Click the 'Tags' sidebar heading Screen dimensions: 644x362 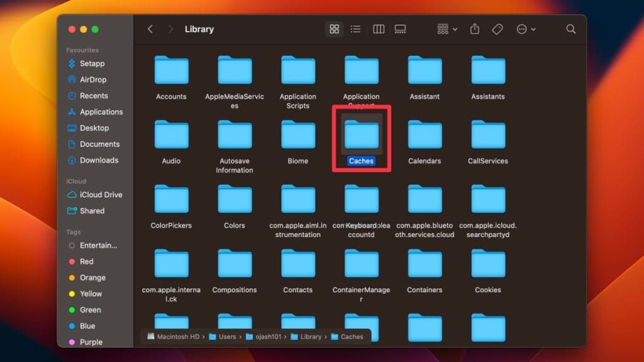point(74,232)
